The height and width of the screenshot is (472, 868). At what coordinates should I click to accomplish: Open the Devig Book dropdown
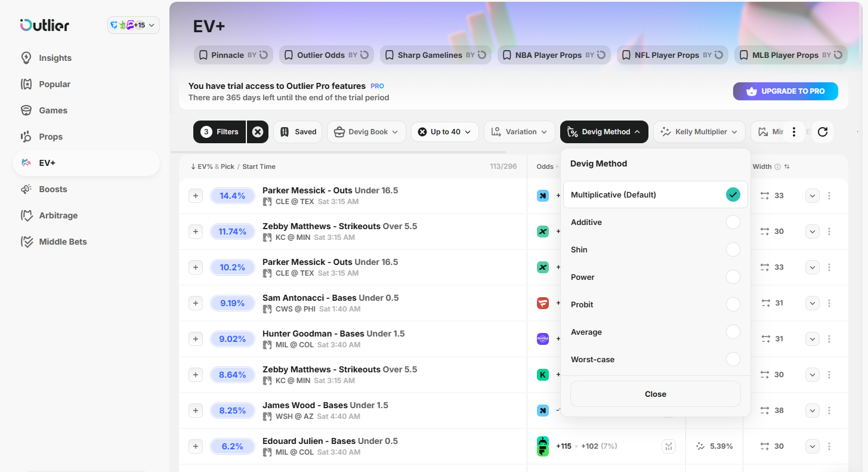point(366,132)
